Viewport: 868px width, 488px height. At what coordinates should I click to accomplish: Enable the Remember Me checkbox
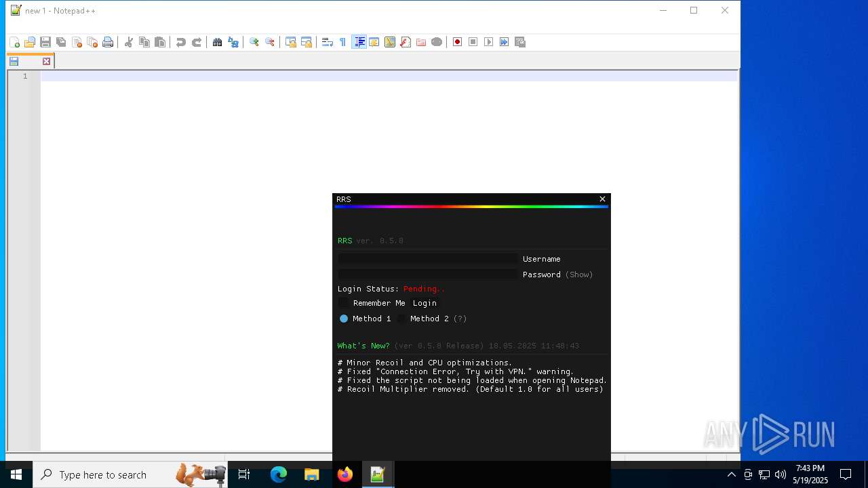[343, 303]
